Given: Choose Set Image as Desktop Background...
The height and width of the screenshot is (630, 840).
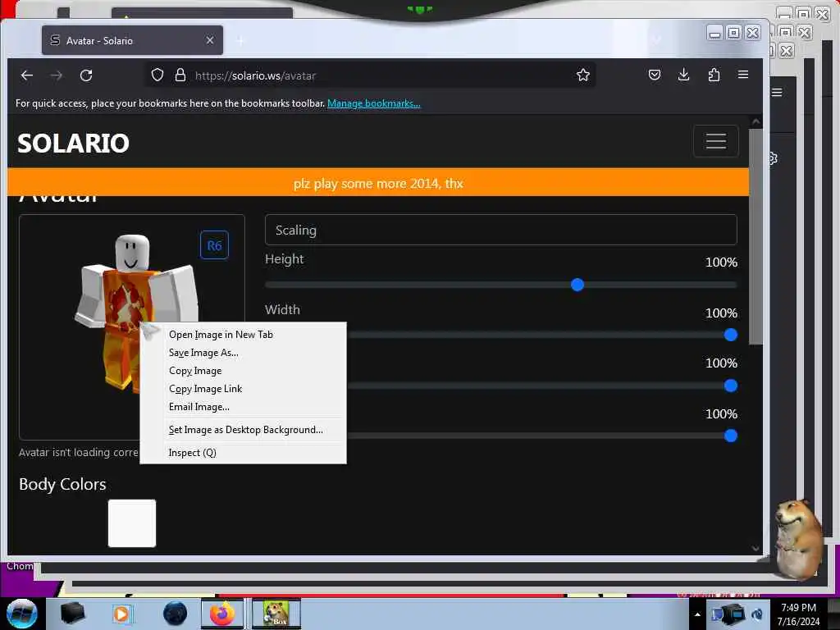Looking at the screenshot, I should pyautogui.click(x=243, y=430).
